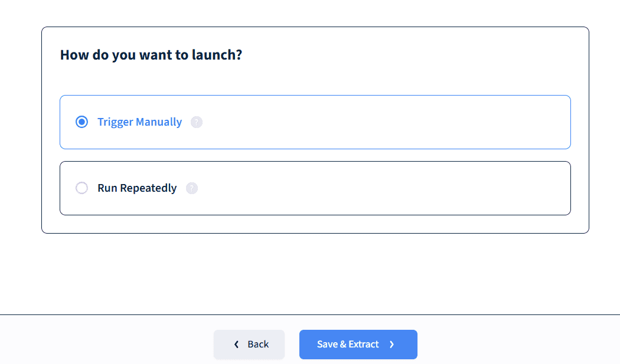Click right chevron on Save & Extract

(x=392, y=345)
